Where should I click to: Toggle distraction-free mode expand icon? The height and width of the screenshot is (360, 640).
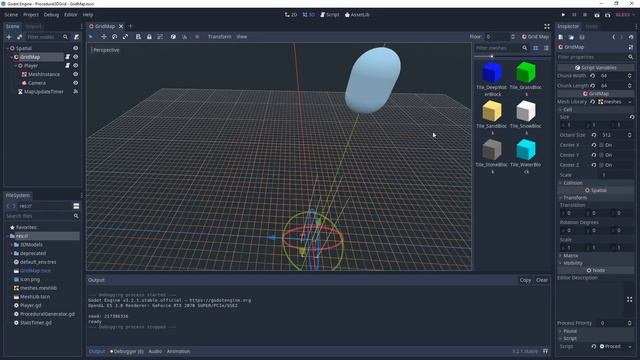pos(547,27)
